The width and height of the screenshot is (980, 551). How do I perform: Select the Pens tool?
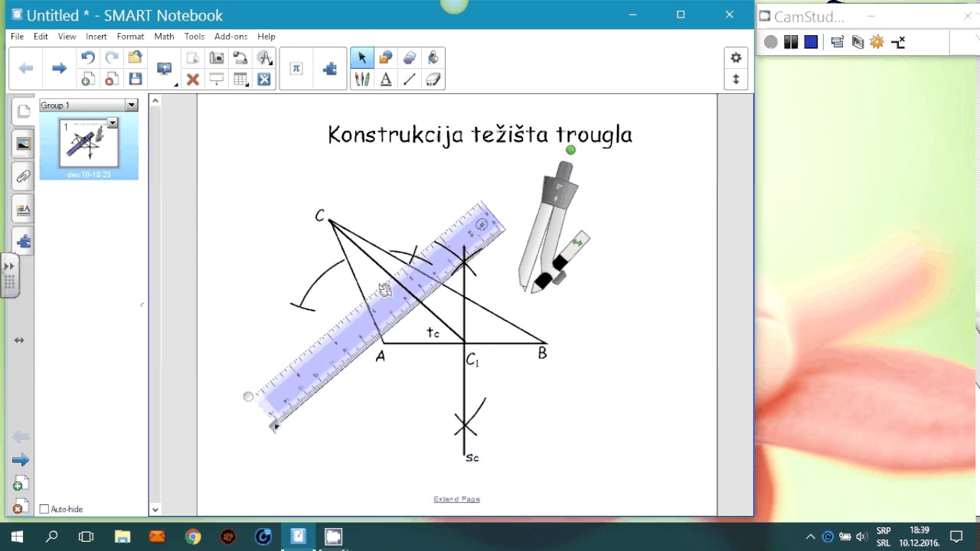coord(362,79)
